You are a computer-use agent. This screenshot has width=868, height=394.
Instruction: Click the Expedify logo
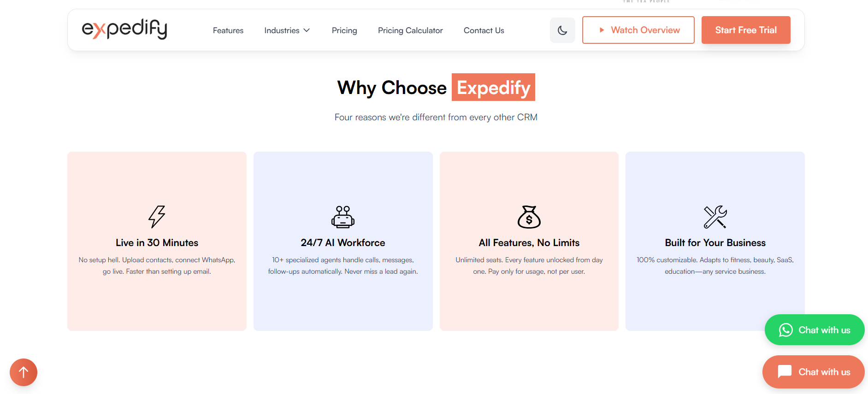coord(124,29)
